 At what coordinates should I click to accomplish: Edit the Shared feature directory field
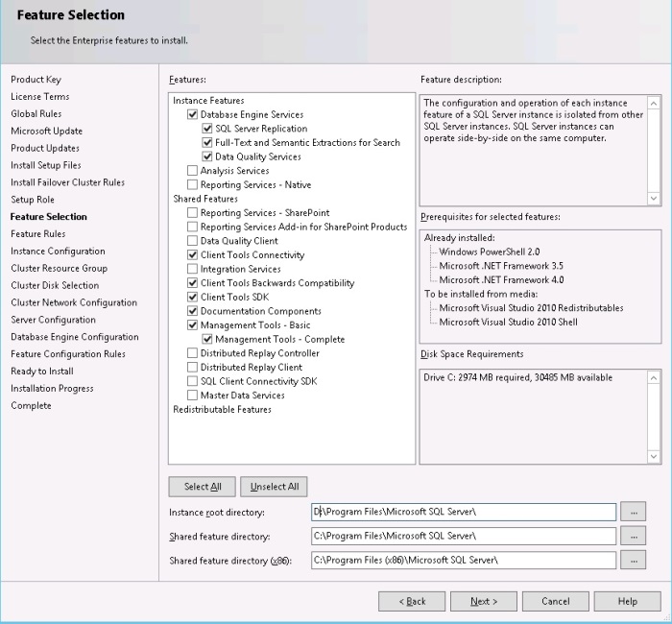click(x=464, y=536)
